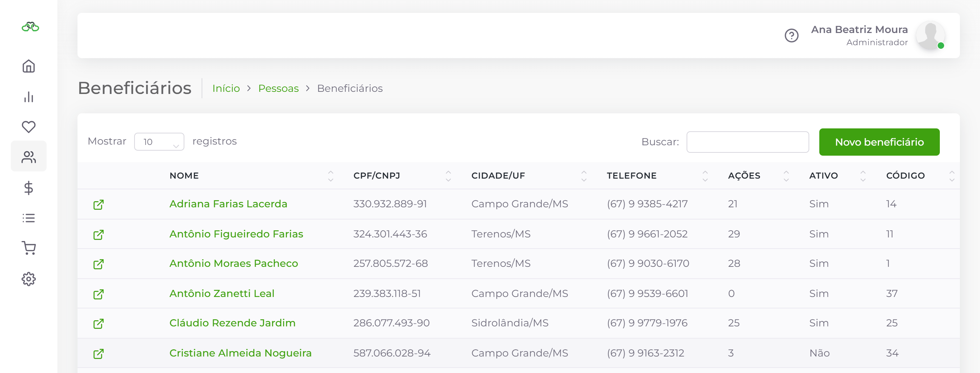The image size is (980, 373).
Task: Click the Novo beneficiário button
Action: (x=879, y=142)
